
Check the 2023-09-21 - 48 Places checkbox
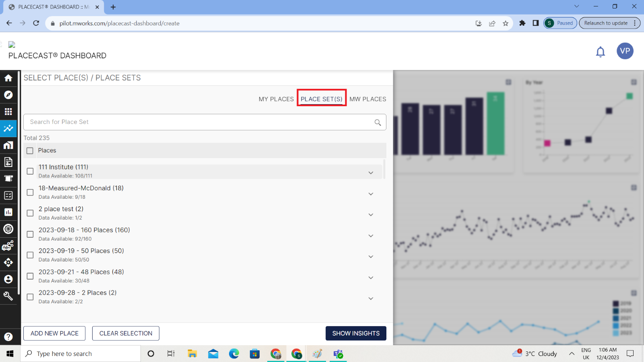pyautogui.click(x=30, y=276)
